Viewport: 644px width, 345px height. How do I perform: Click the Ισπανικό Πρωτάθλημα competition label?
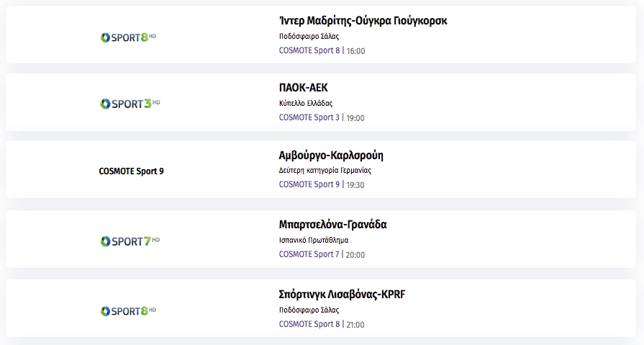(x=314, y=240)
